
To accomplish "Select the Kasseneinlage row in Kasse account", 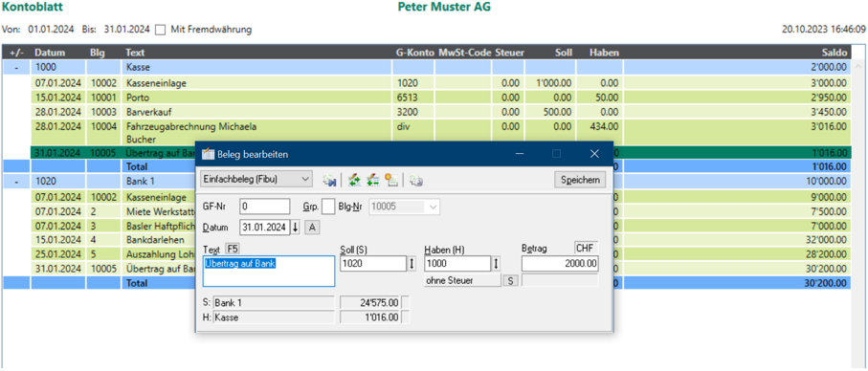I will point(440,83).
